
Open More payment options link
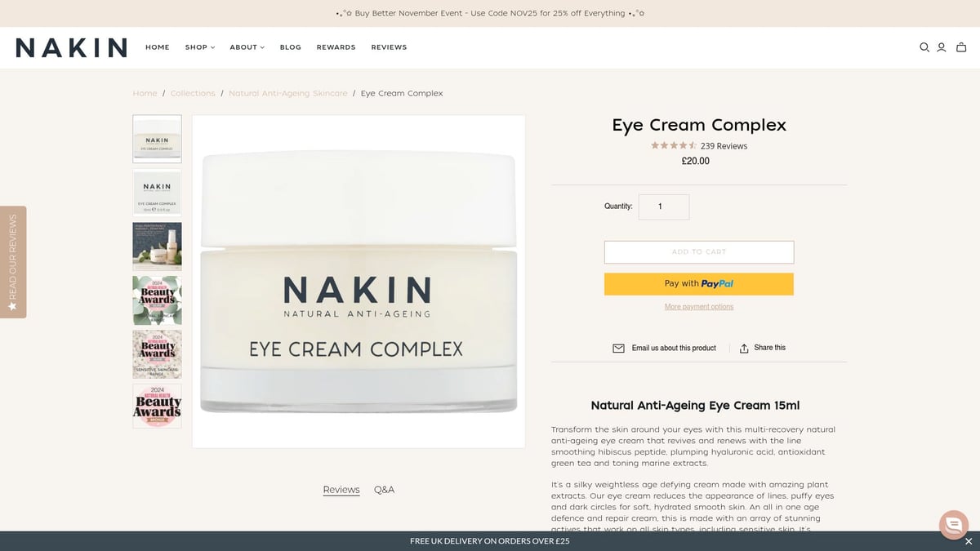point(698,305)
